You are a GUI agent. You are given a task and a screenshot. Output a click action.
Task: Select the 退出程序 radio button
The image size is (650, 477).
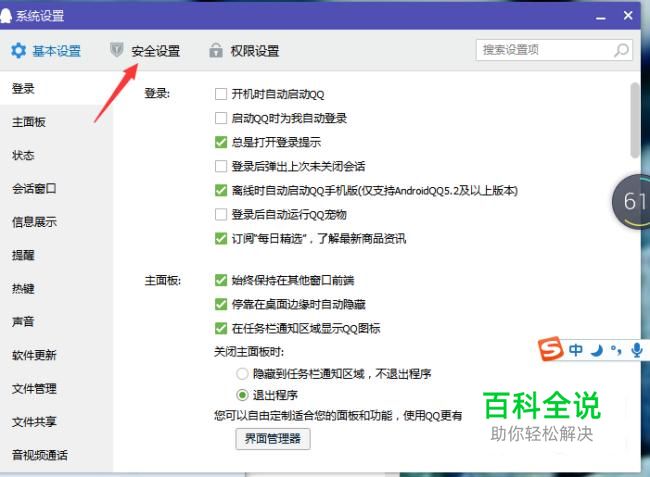click(x=242, y=395)
